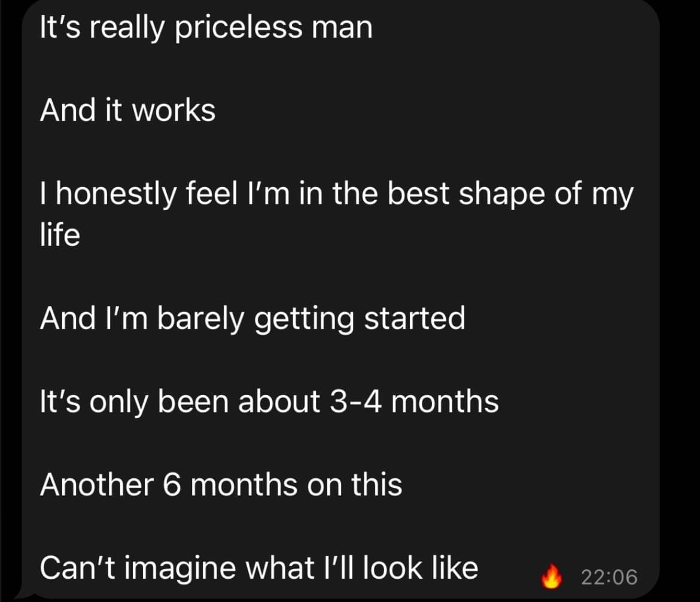Click the word "imagine"
Screen dimensions: 700x602
(182, 568)
